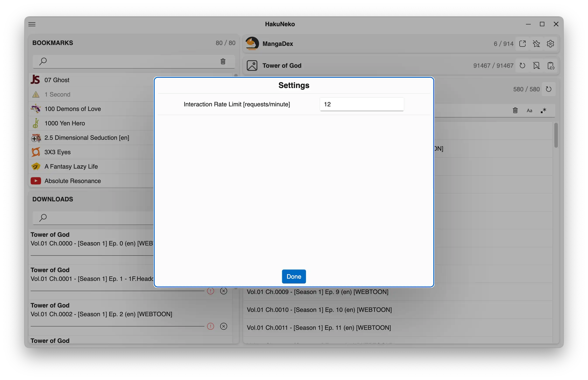Show error details for Ep. 2 download
The image size is (588, 380).
coord(211,326)
